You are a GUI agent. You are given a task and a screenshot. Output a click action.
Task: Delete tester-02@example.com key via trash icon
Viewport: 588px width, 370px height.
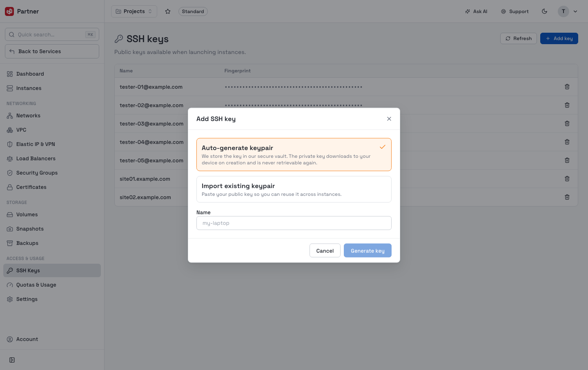pos(567,105)
